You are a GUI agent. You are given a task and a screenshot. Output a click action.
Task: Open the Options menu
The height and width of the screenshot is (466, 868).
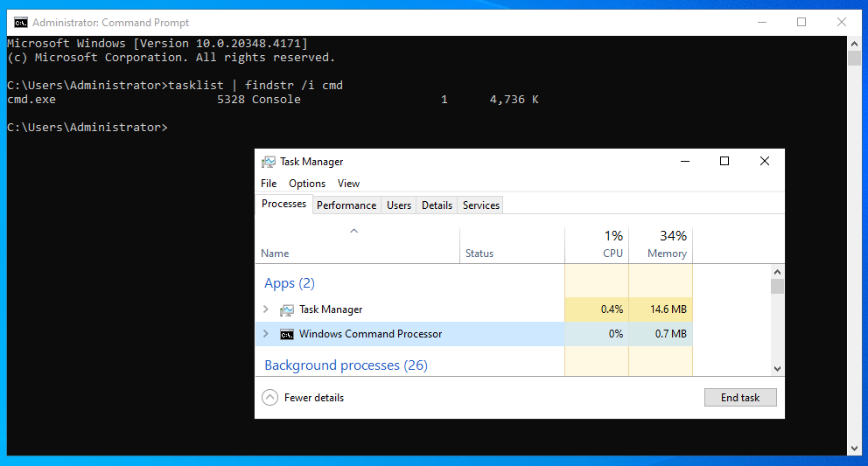pos(307,184)
